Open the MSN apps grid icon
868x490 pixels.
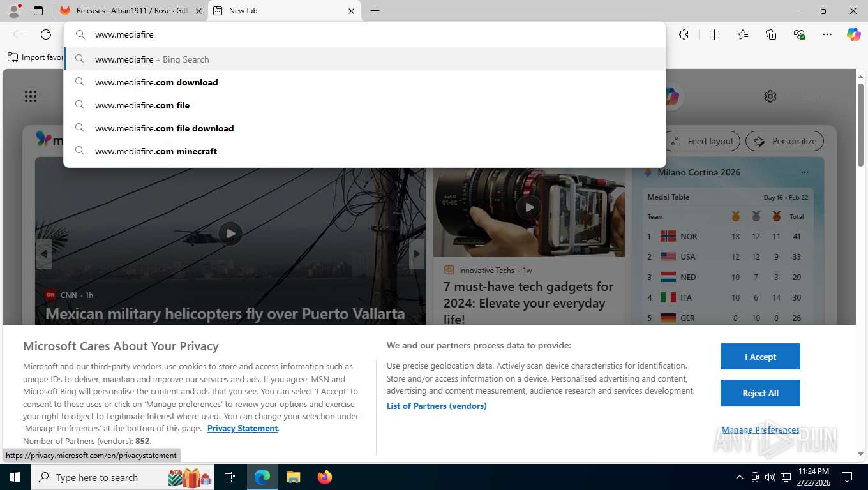tap(31, 96)
